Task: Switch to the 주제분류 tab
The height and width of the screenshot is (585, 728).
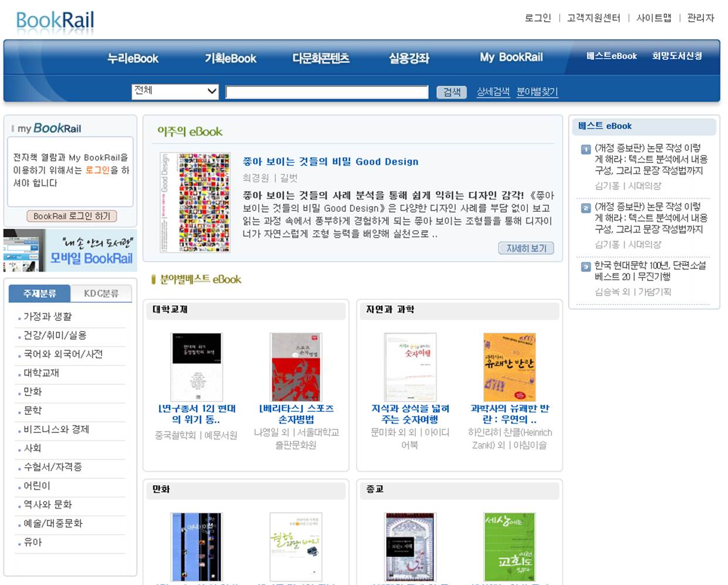Action: click(40, 293)
